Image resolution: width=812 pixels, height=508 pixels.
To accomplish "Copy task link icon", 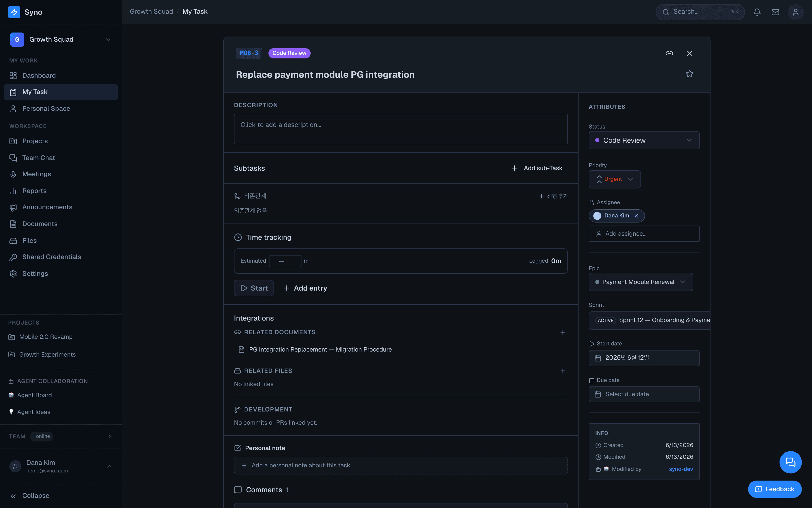I will pyautogui.click(x=669, y=53).
